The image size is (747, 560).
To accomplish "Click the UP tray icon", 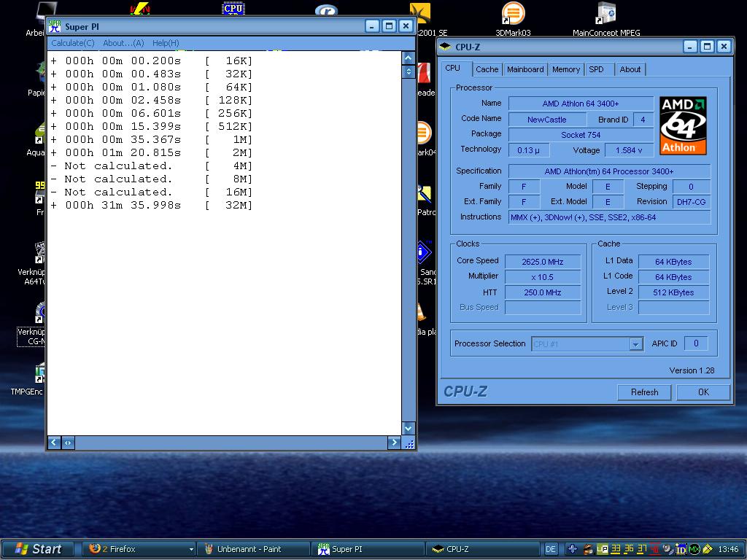I will pyautogui.click(x=602, y=548).
